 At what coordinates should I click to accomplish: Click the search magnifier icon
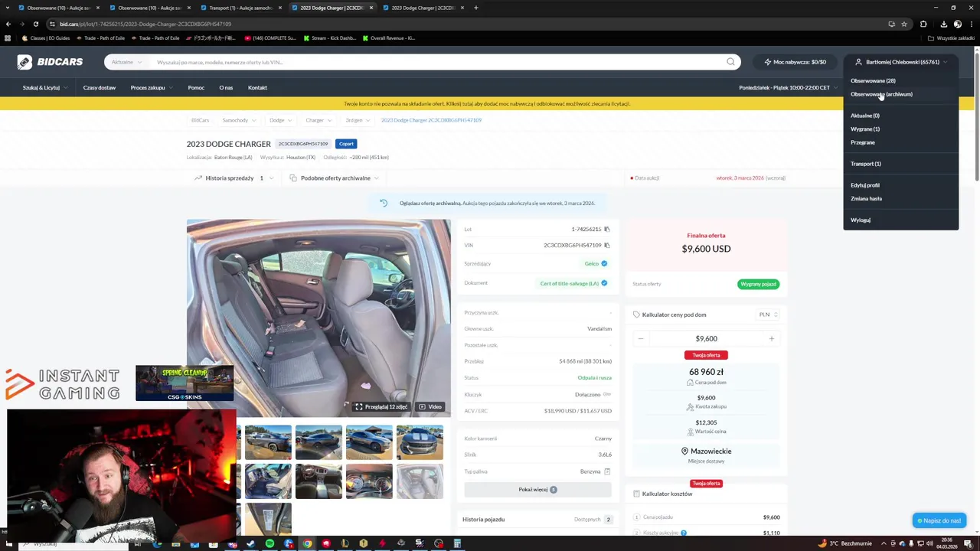730,62
